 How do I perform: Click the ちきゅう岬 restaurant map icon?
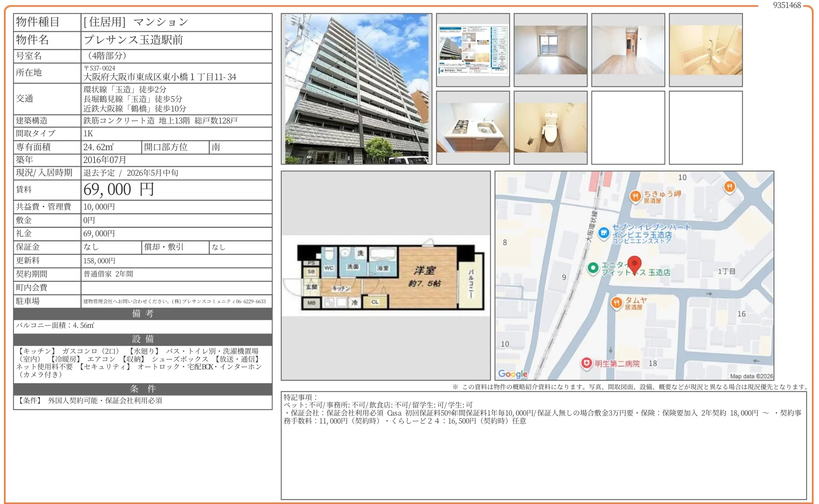635,196
